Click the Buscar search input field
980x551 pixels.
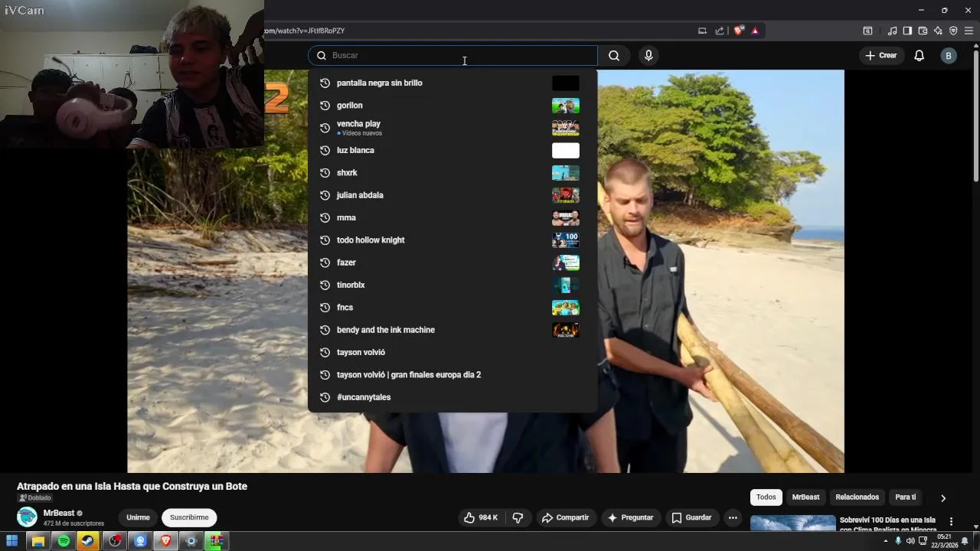tap(452, 55)
